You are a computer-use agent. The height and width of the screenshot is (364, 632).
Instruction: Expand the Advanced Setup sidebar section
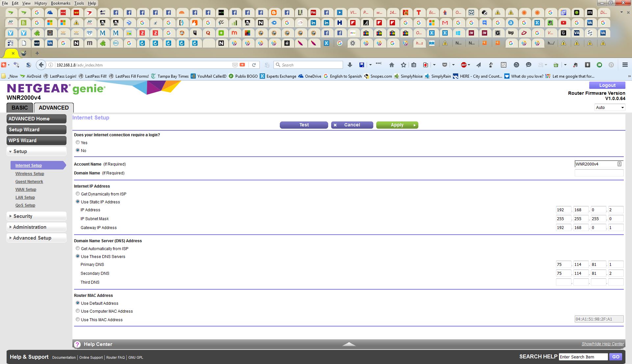36,238
